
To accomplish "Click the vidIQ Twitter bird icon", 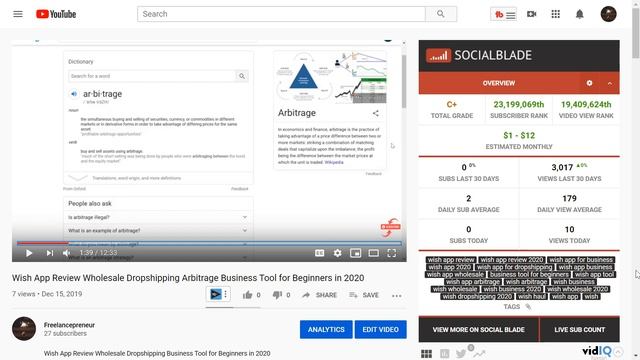I will (x=461, y=353).
